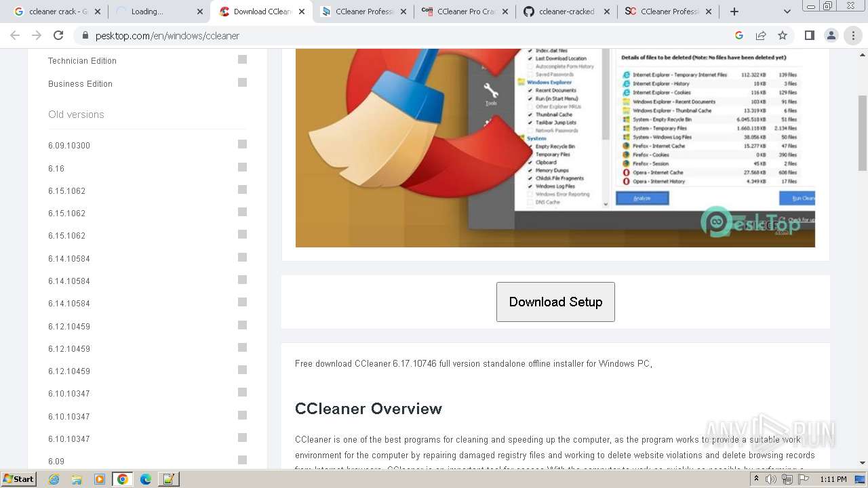The height and width of the screenshot is (488, 868).
Task: Close the 'Loading...' tab
Action: (200, 12)
